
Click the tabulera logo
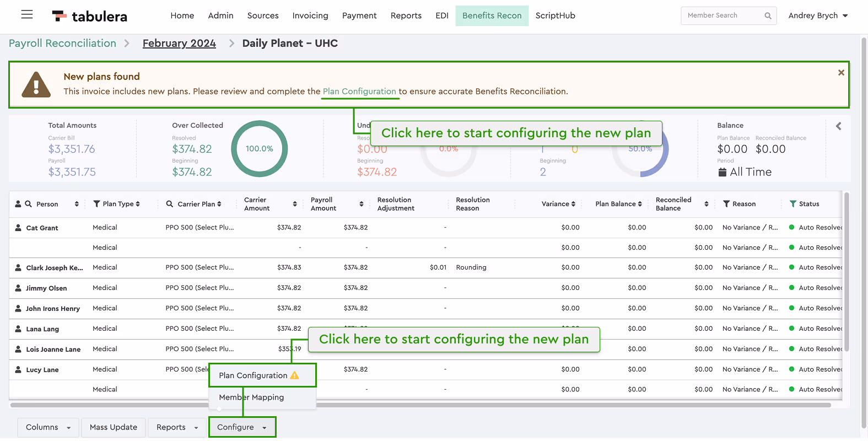[90, 16]
